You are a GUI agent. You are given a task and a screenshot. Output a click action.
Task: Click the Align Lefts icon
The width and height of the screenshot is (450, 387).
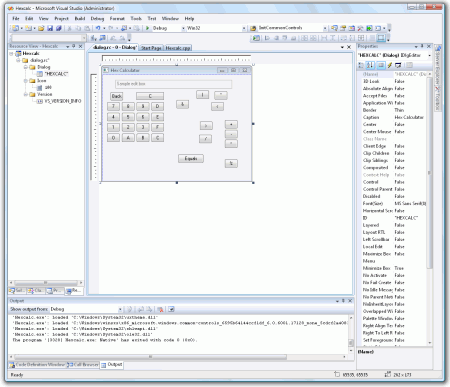(x=267, y=38)
